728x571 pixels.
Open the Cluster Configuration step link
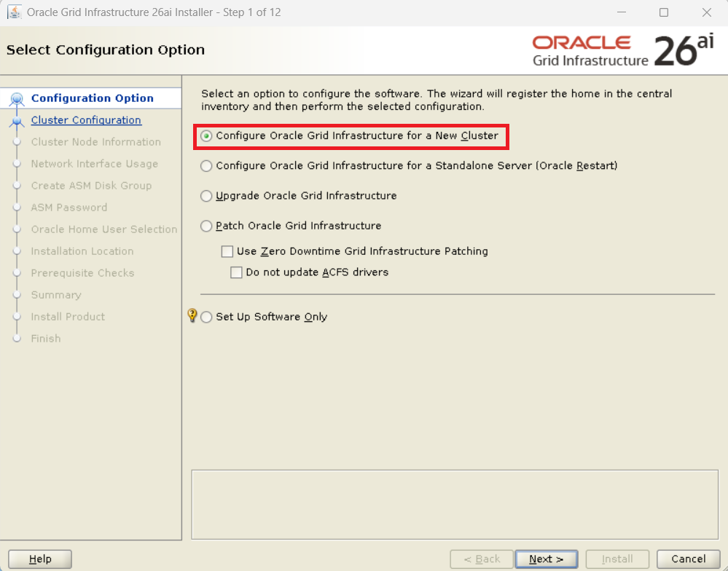[x=86, y=120]
